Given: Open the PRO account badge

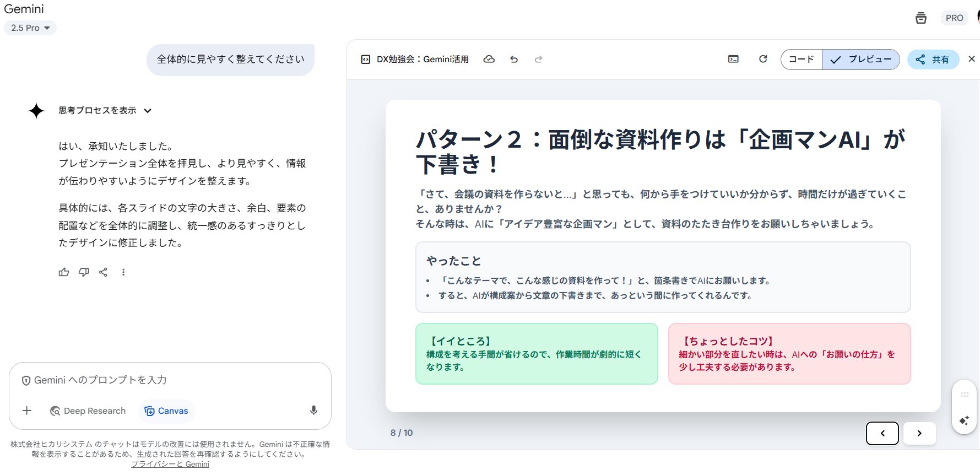Looking at the screenshot, I should (954, 18).
